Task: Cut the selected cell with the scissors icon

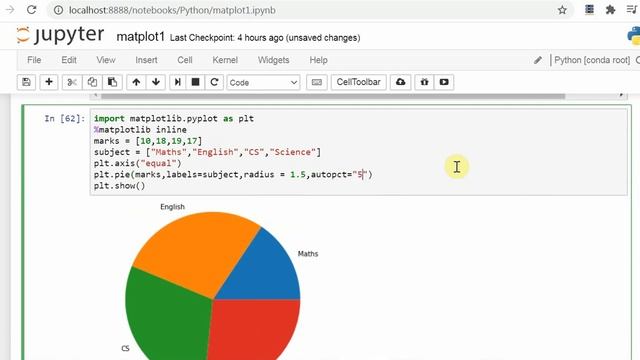Action: [x=72, y=82]
